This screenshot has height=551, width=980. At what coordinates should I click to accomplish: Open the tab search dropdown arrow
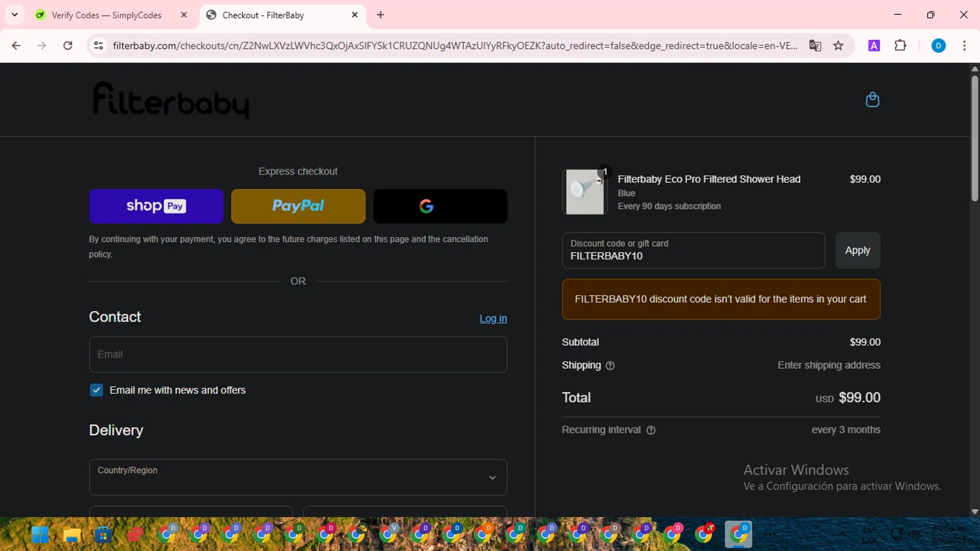pos(14,15)
